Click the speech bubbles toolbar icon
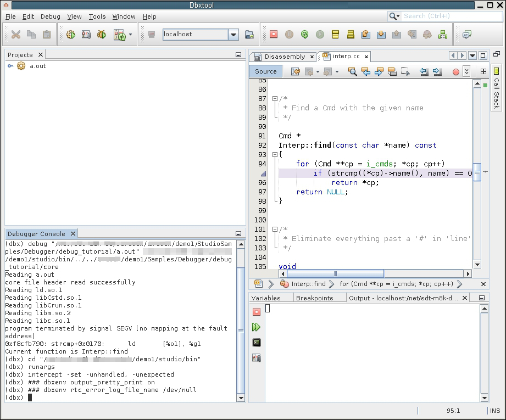Image resolution: width=506 pixels, height=420 pixels. [x=467, y=34]
